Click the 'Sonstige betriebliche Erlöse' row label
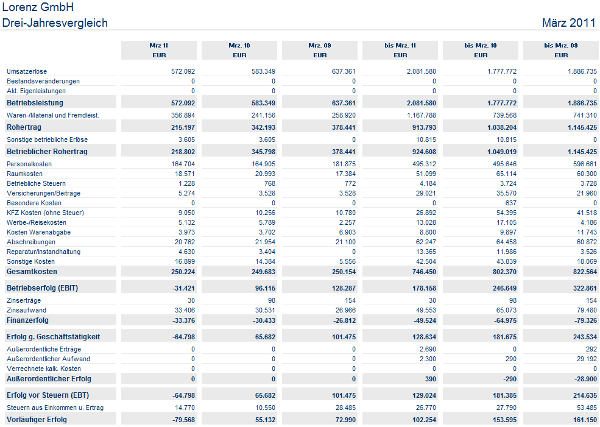 47,140
